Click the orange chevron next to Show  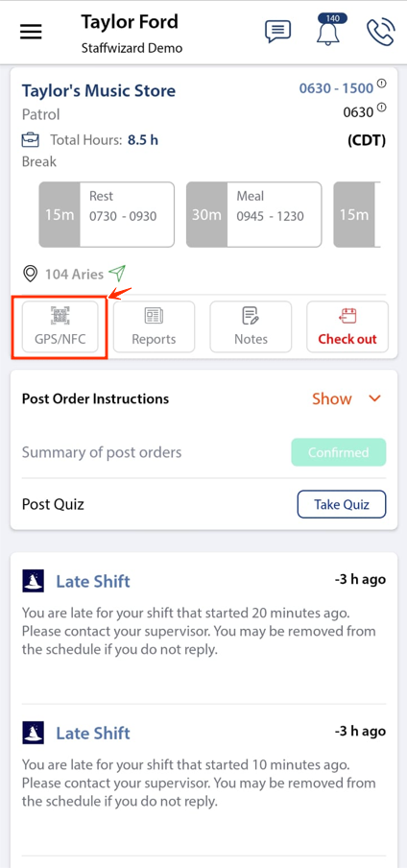coord(375,398)
